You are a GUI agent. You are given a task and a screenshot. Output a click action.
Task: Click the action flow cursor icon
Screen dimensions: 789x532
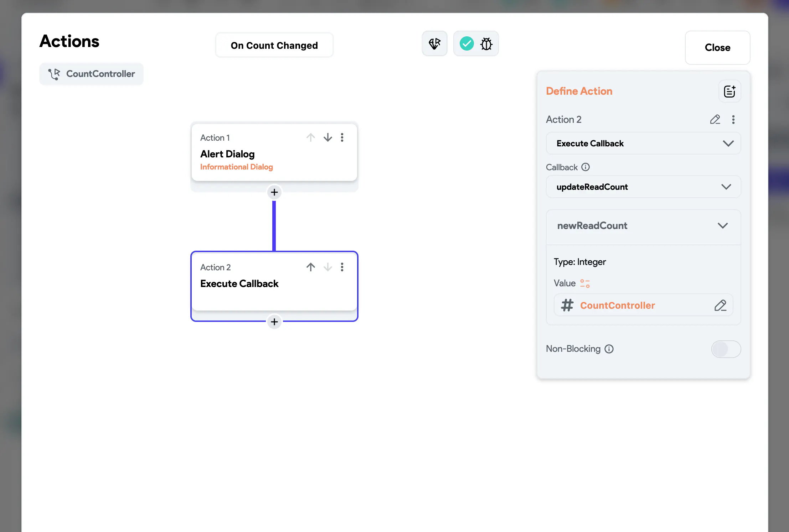click(x=434, y=44)
